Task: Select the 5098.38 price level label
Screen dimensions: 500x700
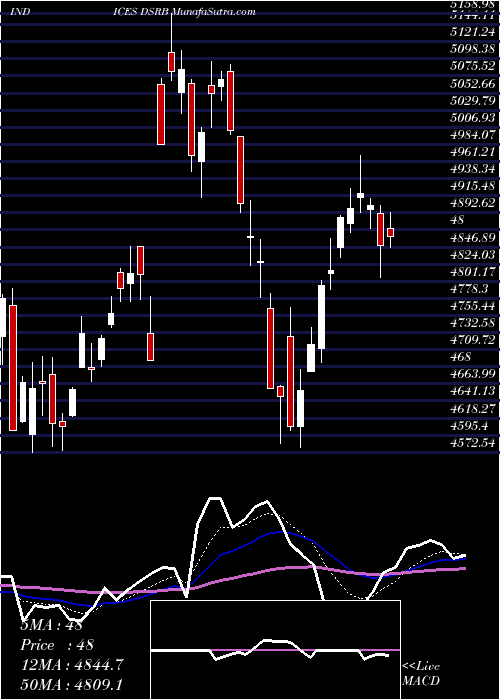Action: coord(472,49)
